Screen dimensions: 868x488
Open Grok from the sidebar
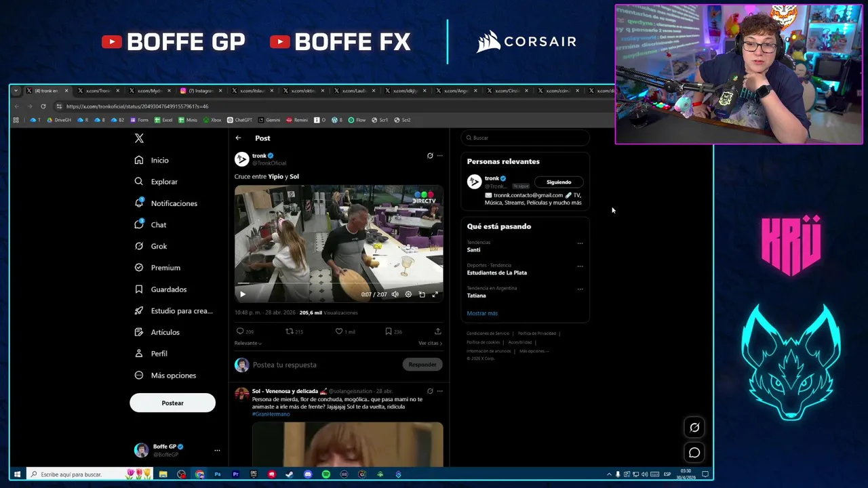[151, 246]
